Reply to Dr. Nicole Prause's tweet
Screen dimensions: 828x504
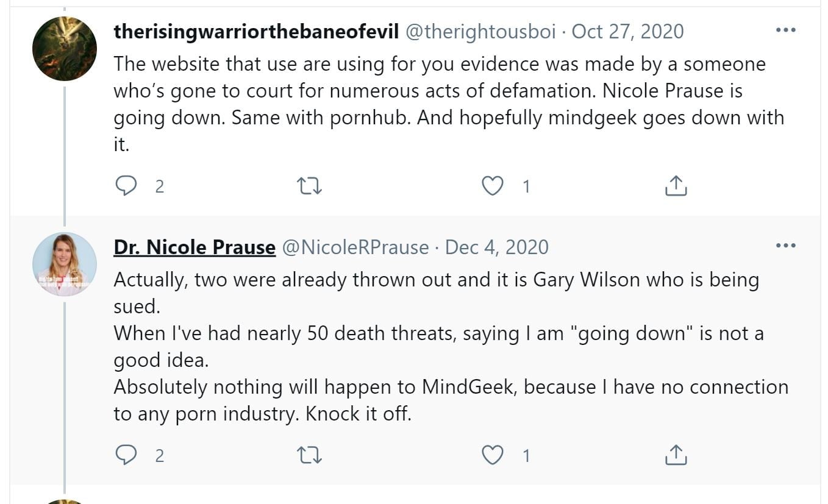pyautogui.click(x=126, y=455)
